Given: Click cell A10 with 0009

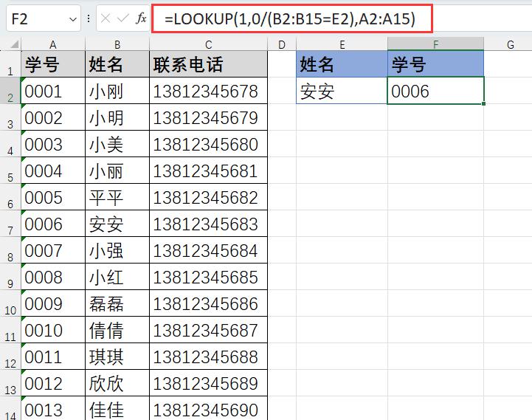Looking at the screenshot, I should point(53,303).
